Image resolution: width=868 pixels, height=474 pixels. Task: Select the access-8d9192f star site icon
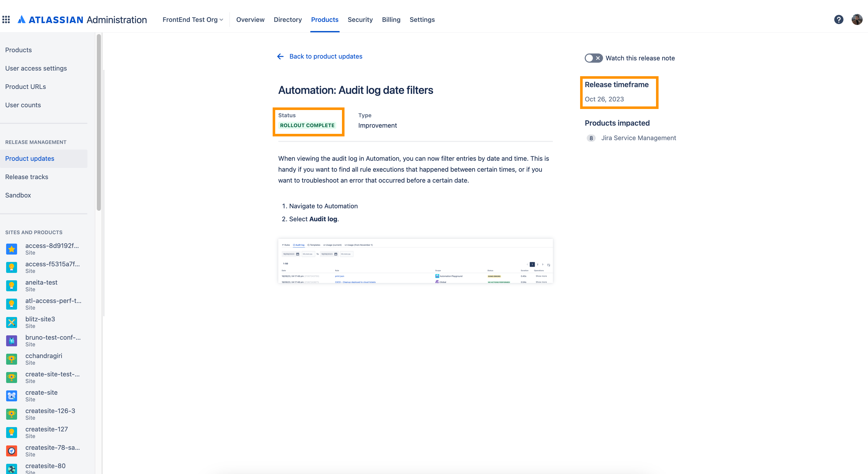[11, 249]
